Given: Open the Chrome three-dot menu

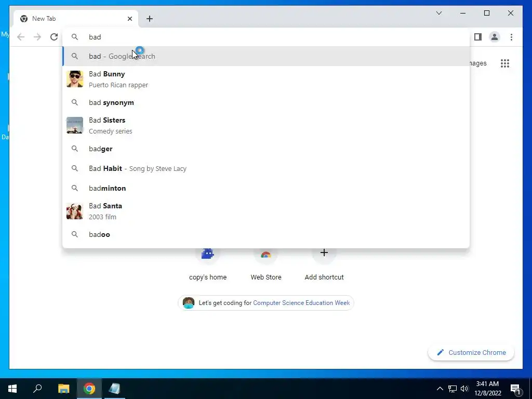Looking at the screenshot, I should point(511,37).
